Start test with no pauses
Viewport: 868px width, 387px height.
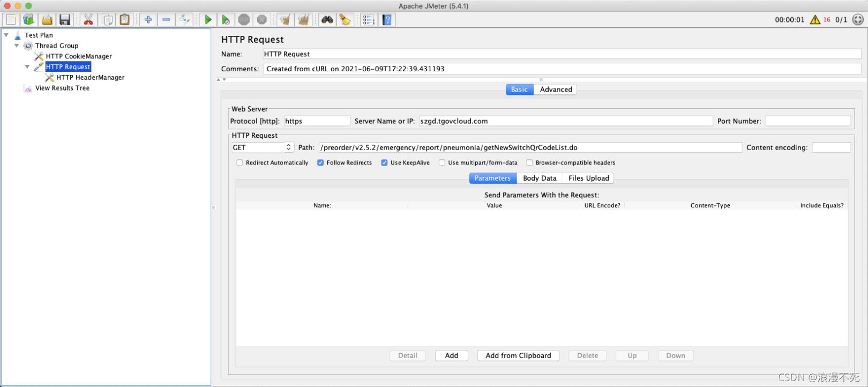point(226,20)
